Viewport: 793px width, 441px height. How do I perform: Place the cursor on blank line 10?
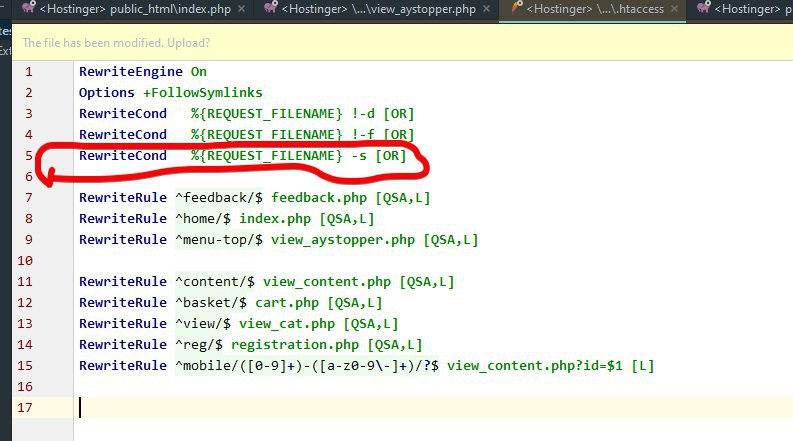[x=433, y=261]
